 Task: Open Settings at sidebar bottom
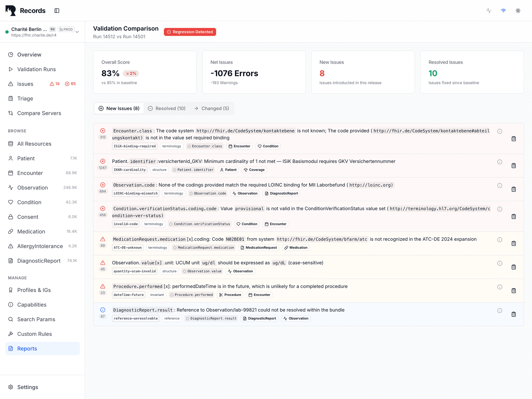pos(27,387)
